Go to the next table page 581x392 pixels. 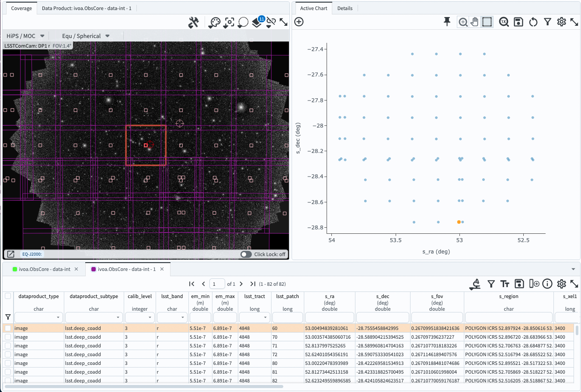pos(241,284)
